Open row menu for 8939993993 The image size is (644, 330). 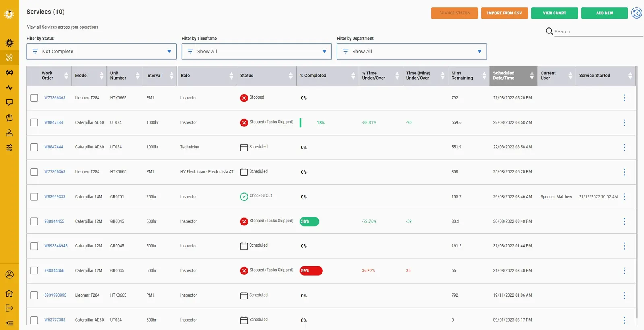625,295
